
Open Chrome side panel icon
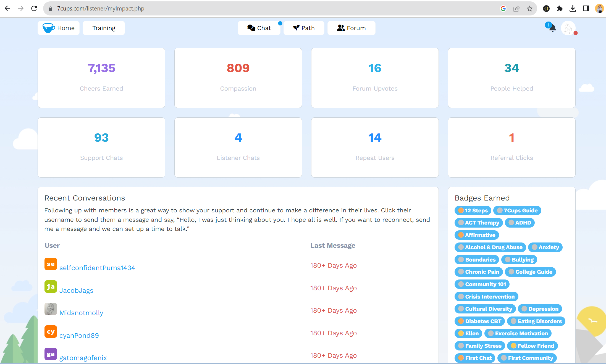586,9
